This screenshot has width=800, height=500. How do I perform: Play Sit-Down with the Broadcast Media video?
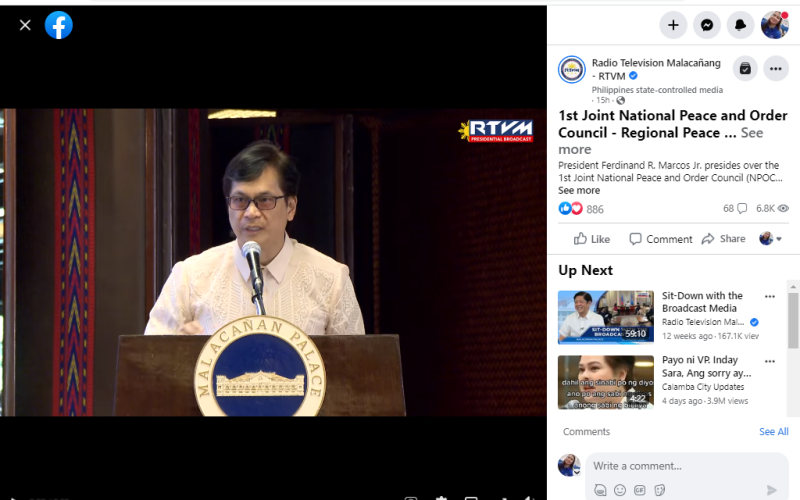(x=606, y=316)
